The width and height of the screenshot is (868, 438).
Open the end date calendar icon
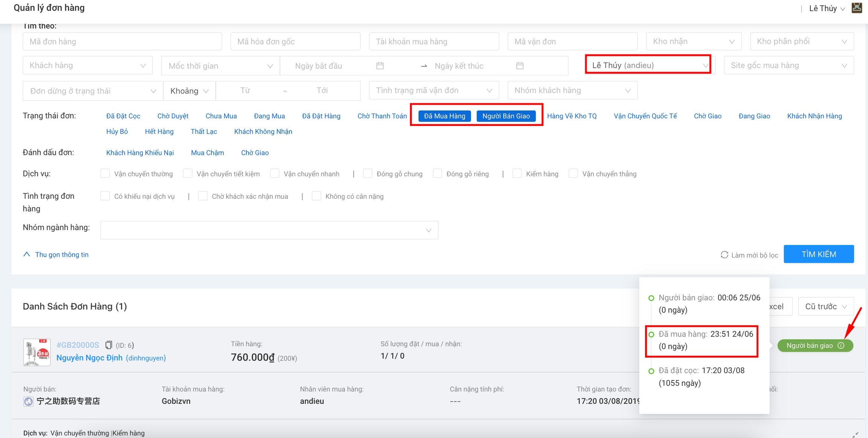[520, 66]
